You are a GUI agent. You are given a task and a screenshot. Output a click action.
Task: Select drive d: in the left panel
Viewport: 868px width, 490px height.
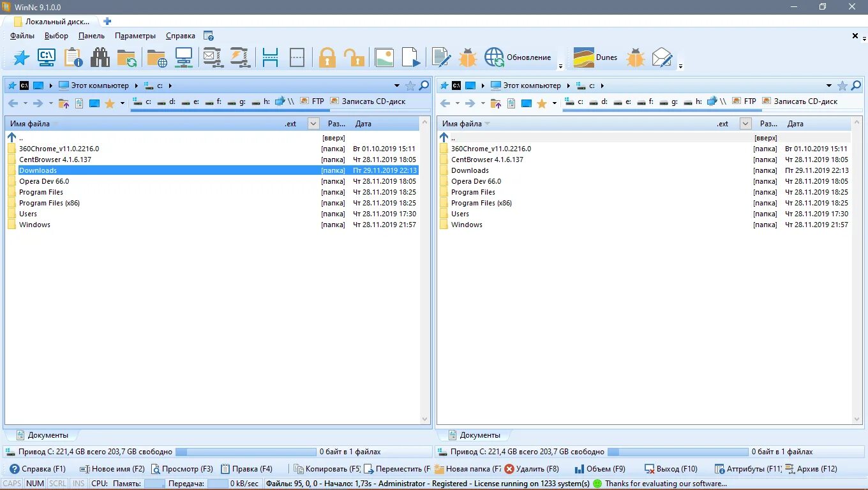coord(167,101)
